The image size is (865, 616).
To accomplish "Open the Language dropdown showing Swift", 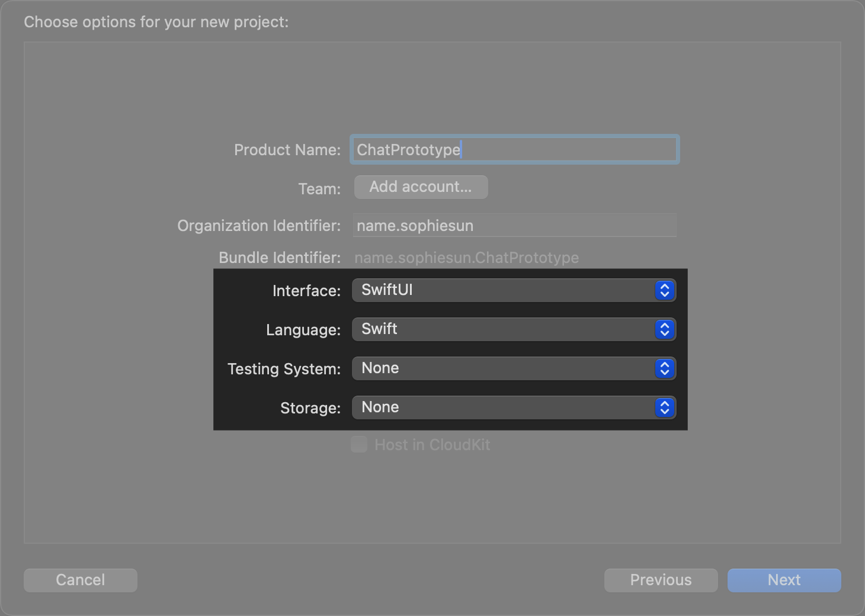I will coord(504,329).
